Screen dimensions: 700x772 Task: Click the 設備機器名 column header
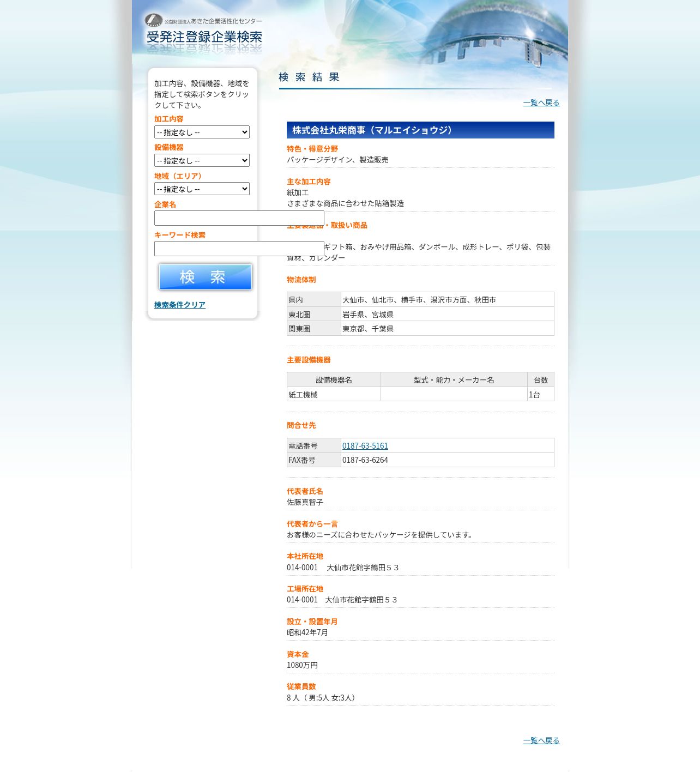coord(334,380)
